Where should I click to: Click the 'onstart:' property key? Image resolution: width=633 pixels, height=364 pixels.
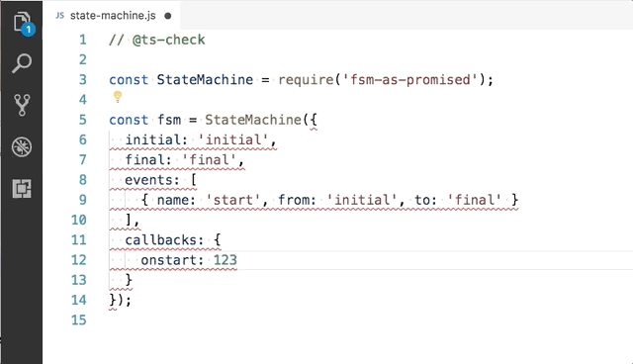[172, 260]
